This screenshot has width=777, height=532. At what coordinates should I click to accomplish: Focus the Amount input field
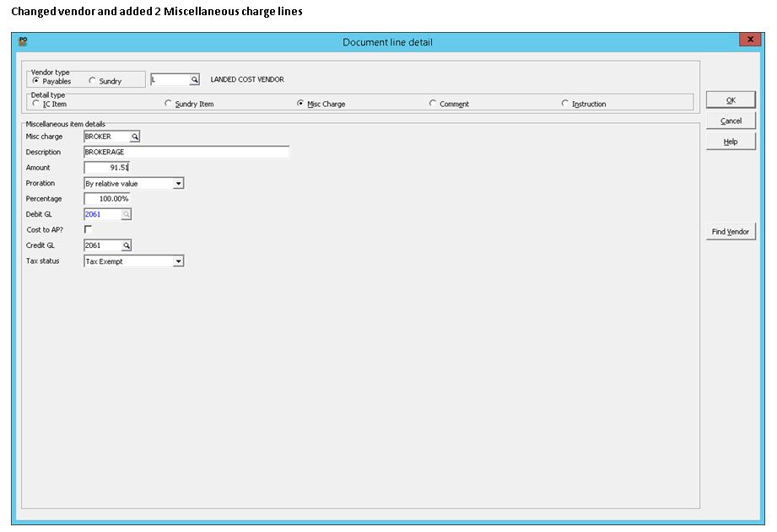coord(107,168)
